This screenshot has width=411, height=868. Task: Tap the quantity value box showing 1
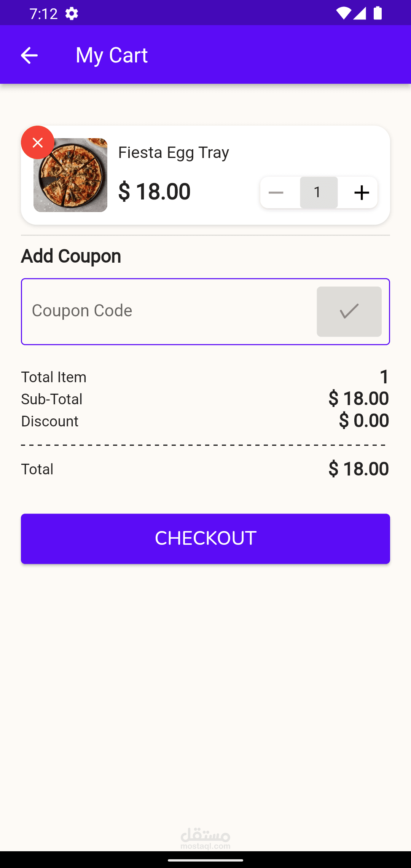[318, 193]
